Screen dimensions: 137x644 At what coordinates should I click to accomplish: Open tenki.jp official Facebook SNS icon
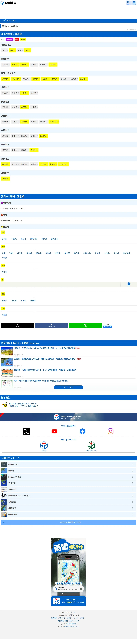[82, 431]
